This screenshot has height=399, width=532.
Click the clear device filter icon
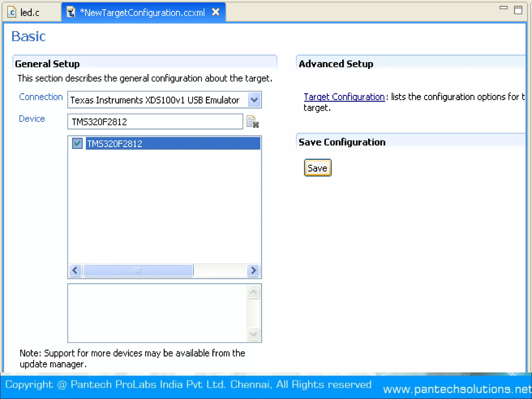252,122
